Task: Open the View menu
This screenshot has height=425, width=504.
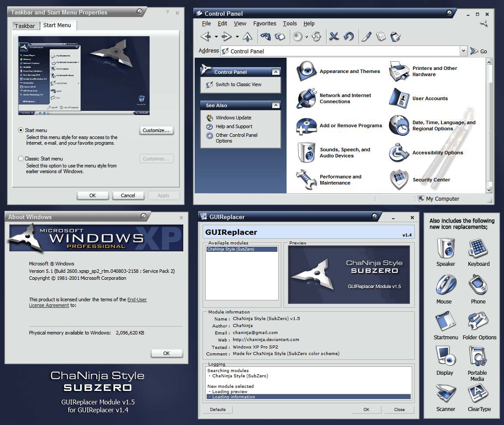Action: click(240, 24)
